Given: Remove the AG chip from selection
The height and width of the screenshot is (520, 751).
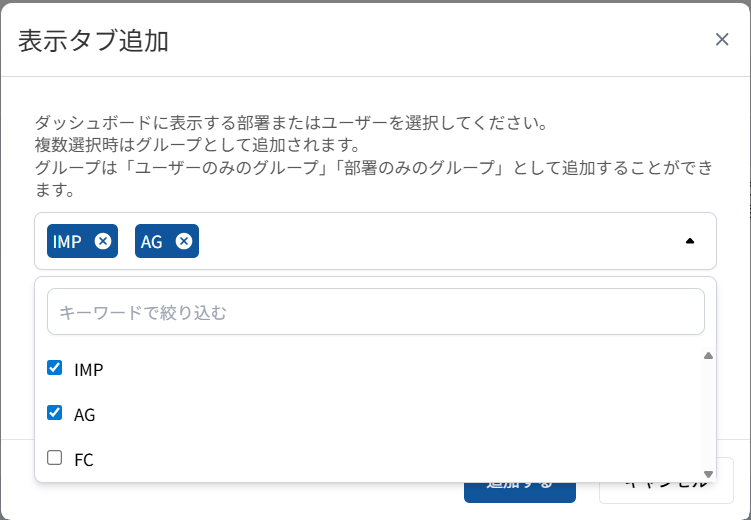Looking at the screenshot, I should [x=184, y=241].
